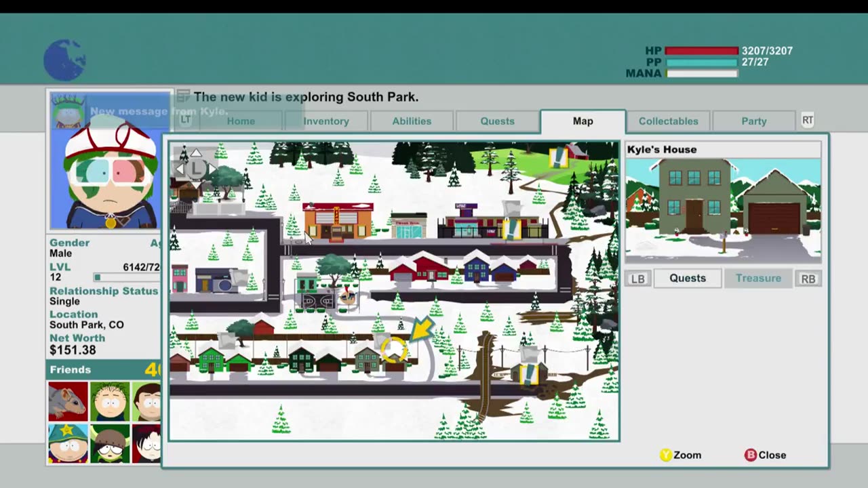868x488 pixels.
Task: Click the Friends header bar
Action: tap(104, 369)
